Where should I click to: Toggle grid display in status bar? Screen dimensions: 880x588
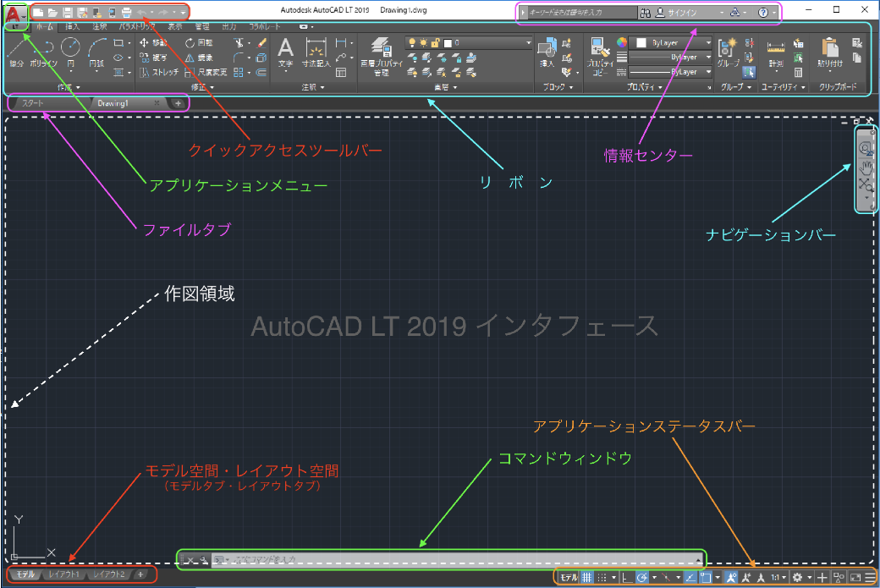[586, 577]
